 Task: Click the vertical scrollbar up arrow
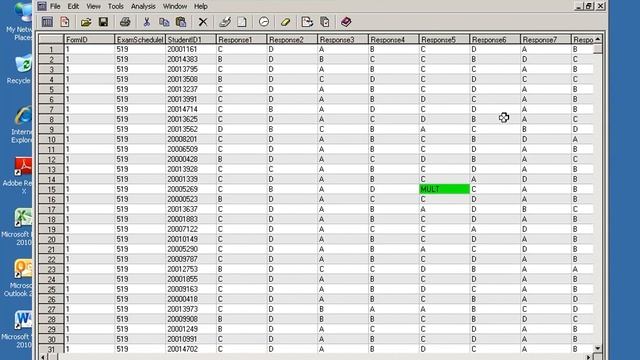coord(598,39)
